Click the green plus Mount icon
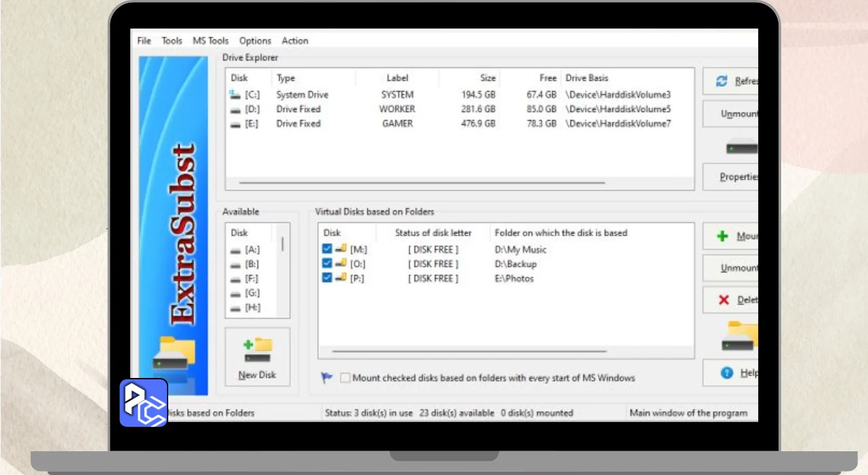The height and width of the screenshot is (475, 868). tap(723, 236)
